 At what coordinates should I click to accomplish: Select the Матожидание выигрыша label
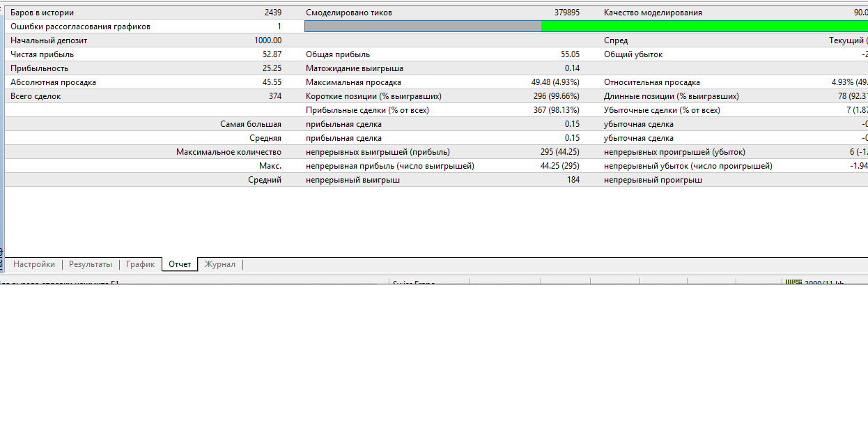pos(355,68)
